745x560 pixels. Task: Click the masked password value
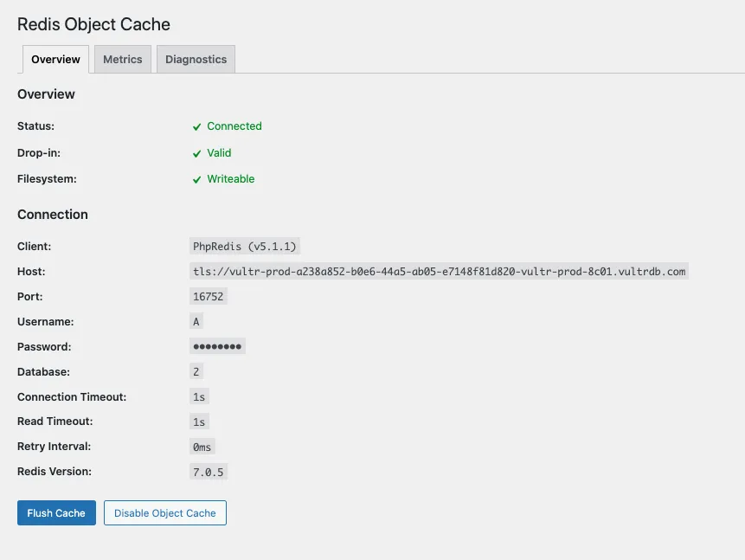click(x=217, y=346)
